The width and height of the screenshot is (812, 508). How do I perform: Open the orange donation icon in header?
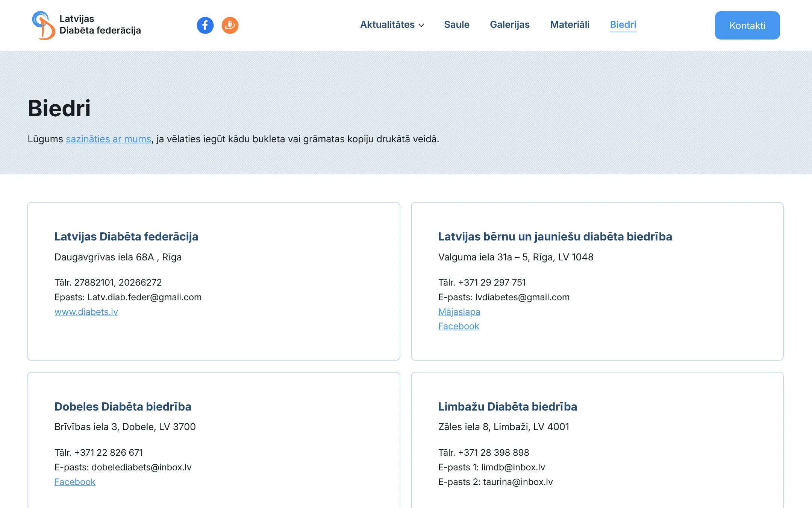tap(230, 25)
